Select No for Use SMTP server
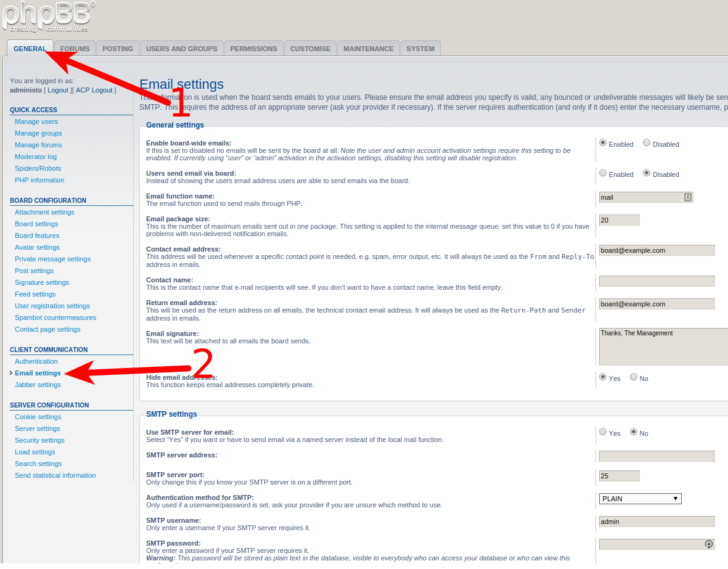Image resolution: width=728 pixels, height=569 pixels. coord(633,432)
